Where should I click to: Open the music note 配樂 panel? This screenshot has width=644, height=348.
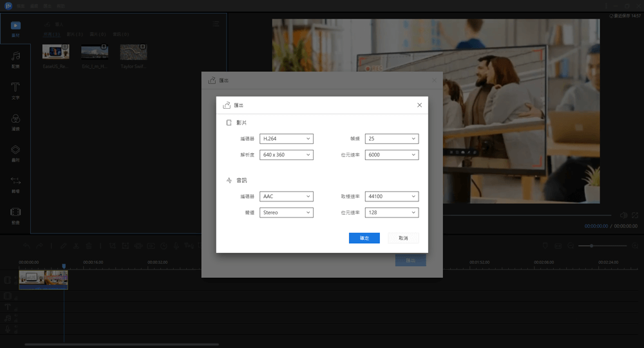15,60
